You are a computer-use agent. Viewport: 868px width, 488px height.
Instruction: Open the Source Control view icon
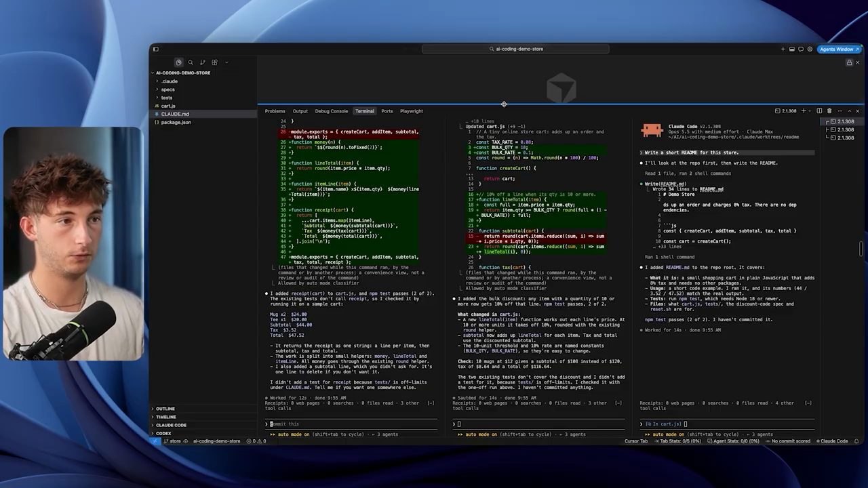click(x=202, y=62)
